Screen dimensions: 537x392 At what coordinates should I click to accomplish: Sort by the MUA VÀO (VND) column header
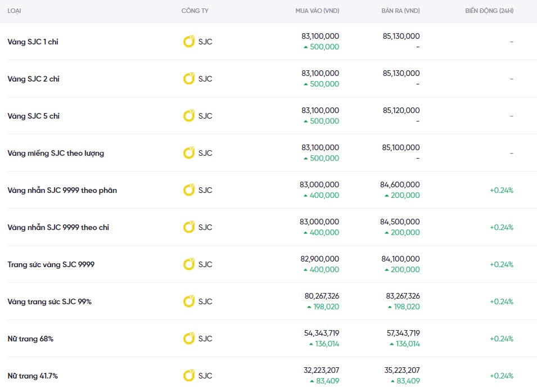(x=317, y=11)
